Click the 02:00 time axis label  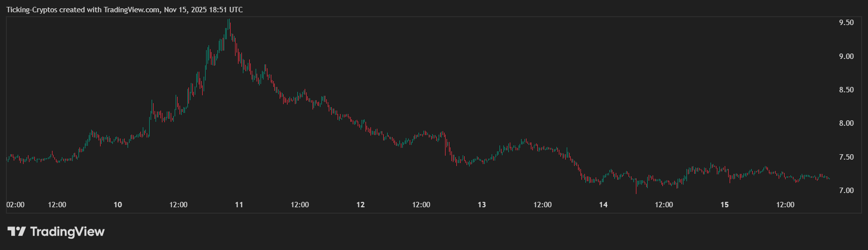point(15,205)
